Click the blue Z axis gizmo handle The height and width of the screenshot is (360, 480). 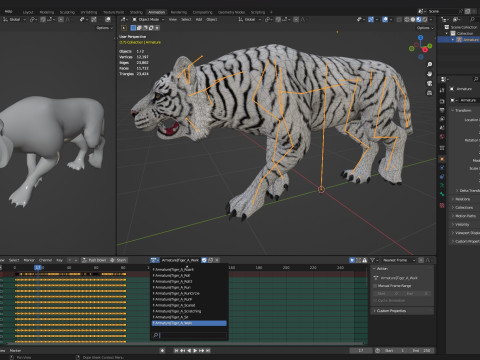click(x=420, y=38)
